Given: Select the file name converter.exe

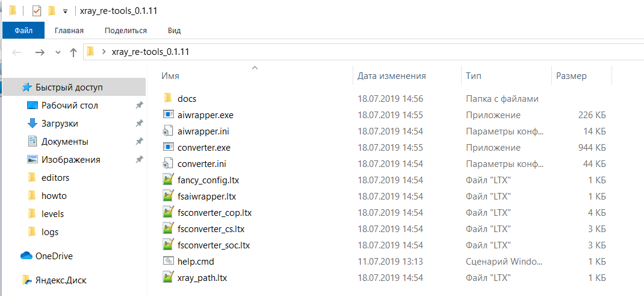Looking at the screenshot, I should click(x=203, y=148).
